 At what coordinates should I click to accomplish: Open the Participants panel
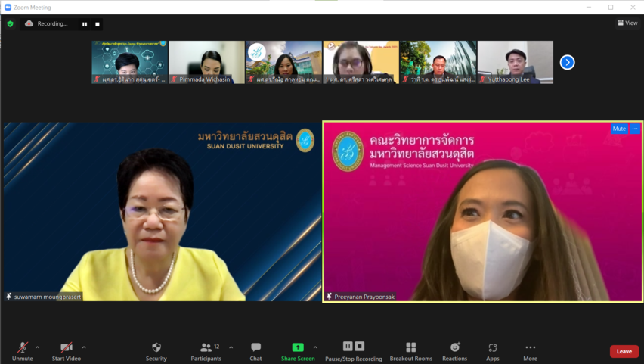tap(206, 352)
